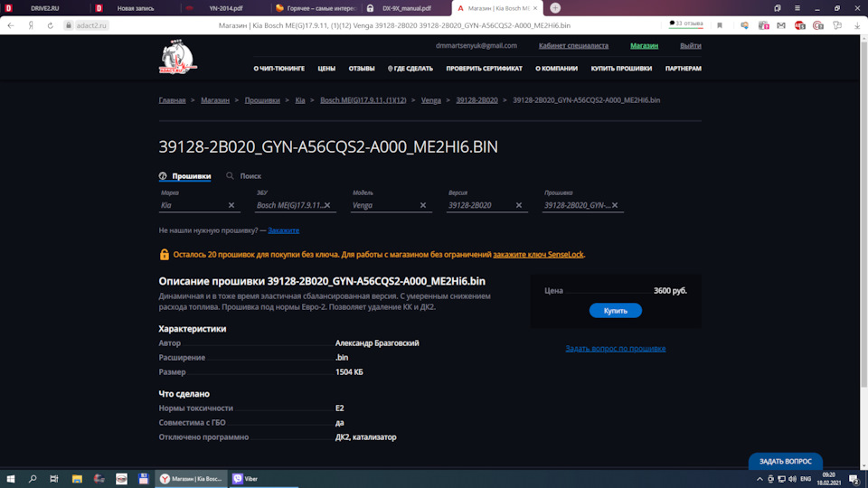Open the ОТЗЫВЫ menu item
The height and width of the screenshot is (488, 868).
click(x=362, y=69)
